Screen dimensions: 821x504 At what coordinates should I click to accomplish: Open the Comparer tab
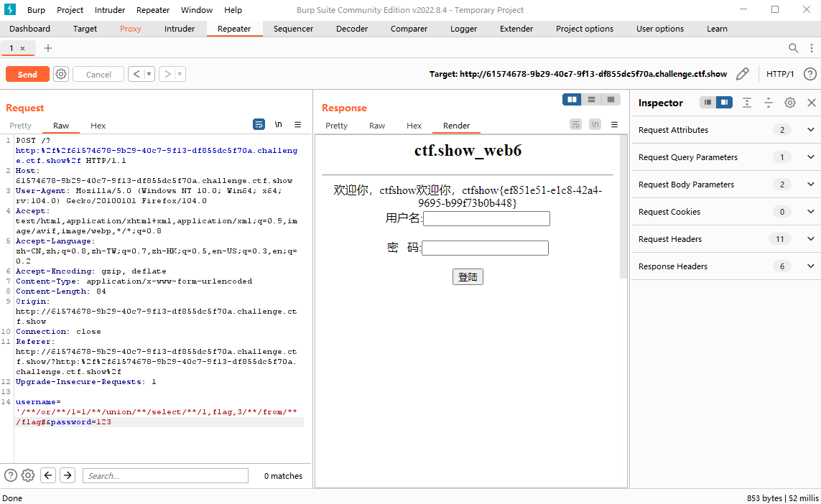point(409,29)
